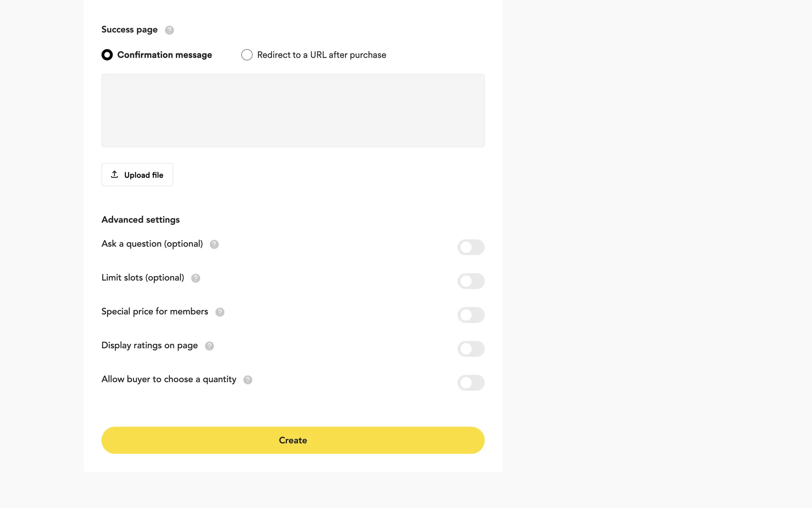The height and width of the screenshot is (508, 812).
Task: Click the Redirect to a URL label text
Action: click(321, 55)
